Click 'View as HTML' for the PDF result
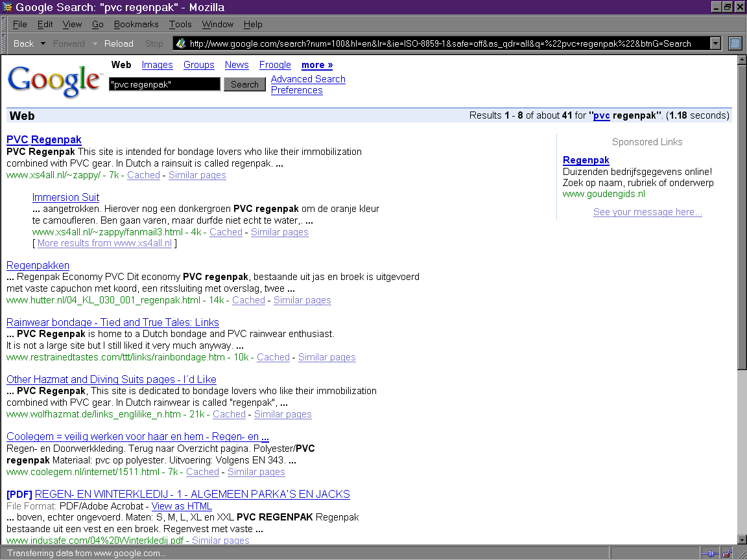Screen dimensions: 747x560 pyautogui.click(x=182, y=506)
